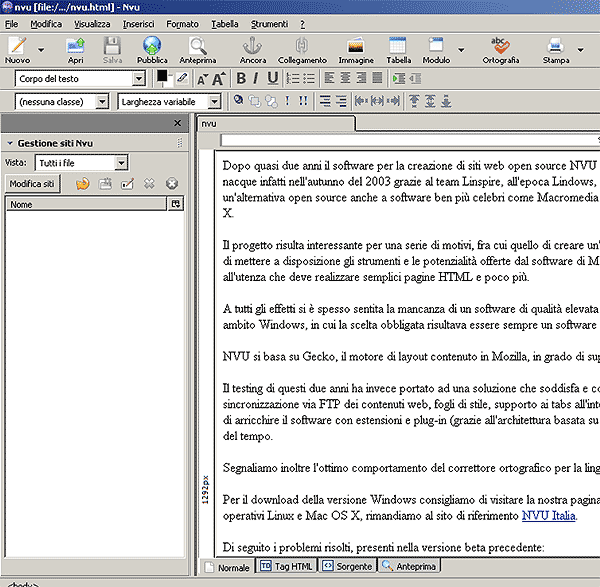Open the Inserisci menu
This screenshot has height=587, width=600.
[x=139, y=24]
